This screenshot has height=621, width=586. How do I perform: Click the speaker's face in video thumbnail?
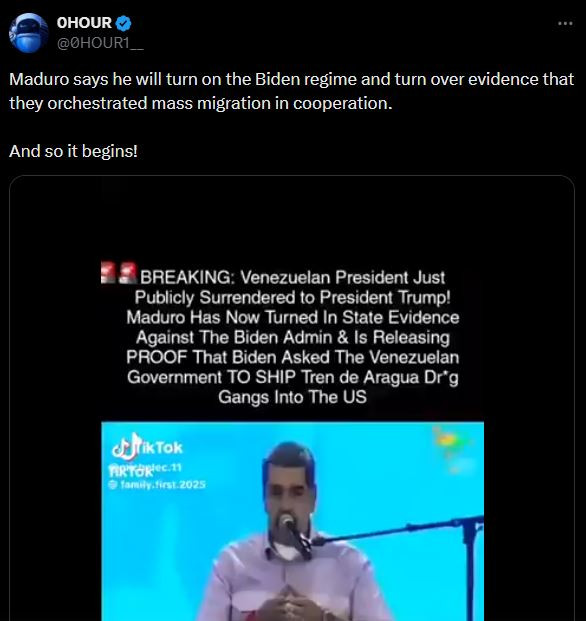[291, 489]
